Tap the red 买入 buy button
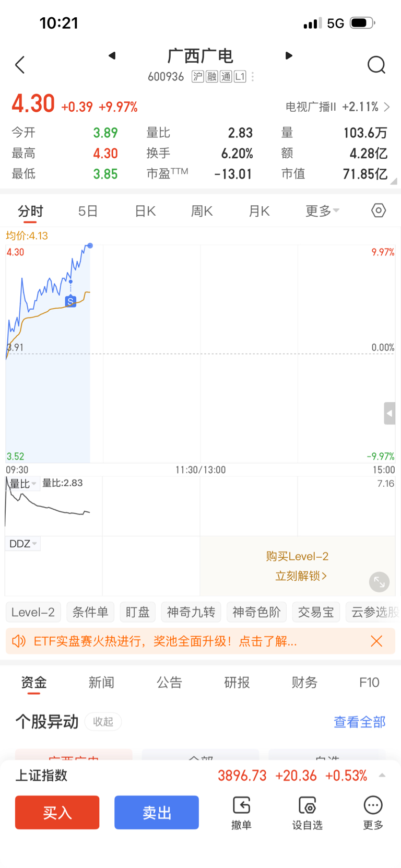Viewport: 401px width, 868px height. pyautogui.click(x=57, y=812)
